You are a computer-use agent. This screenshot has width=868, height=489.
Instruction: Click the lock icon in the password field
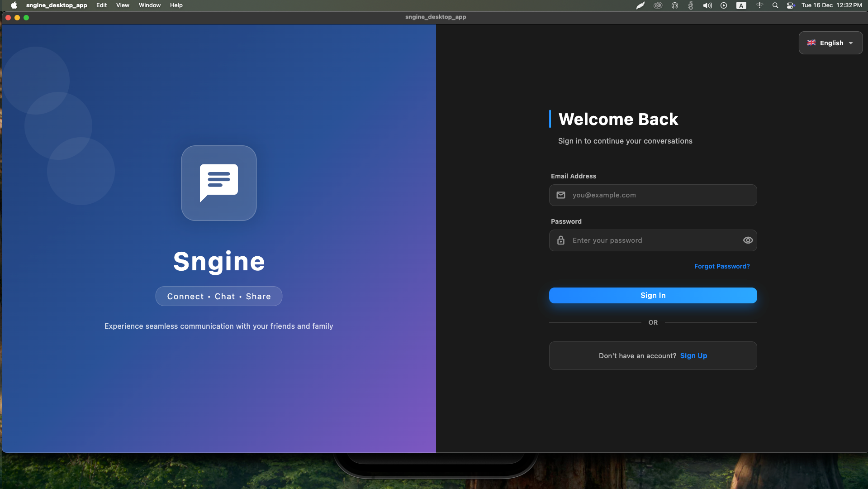tap(560, 240)
